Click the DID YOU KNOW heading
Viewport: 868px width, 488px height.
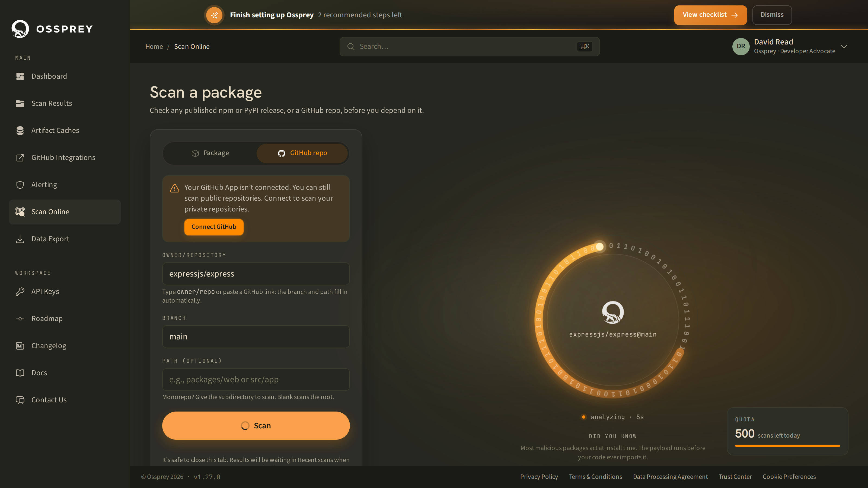point(612,436)
